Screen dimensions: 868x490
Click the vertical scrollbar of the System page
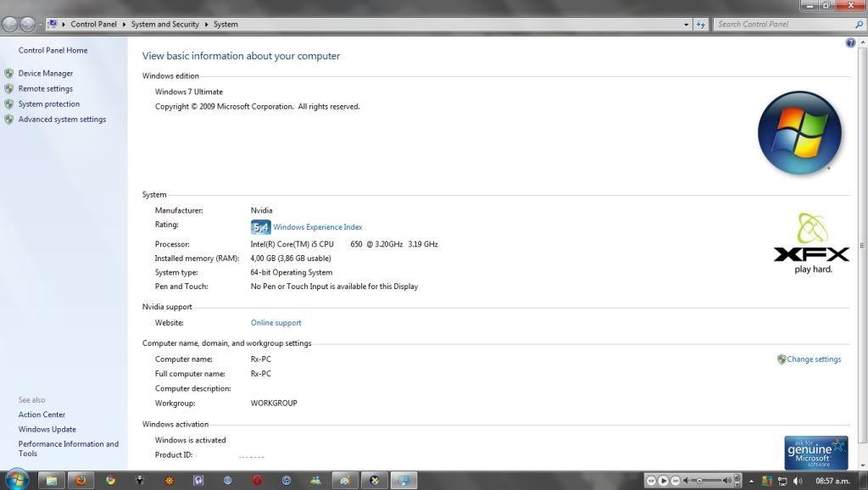[862, 245]
